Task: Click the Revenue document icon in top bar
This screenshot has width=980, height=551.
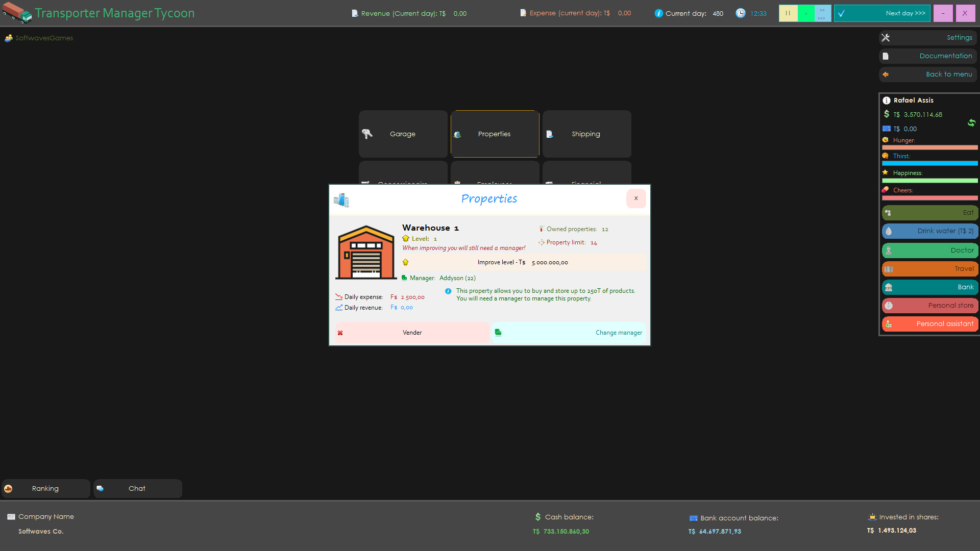Action: 354,13
